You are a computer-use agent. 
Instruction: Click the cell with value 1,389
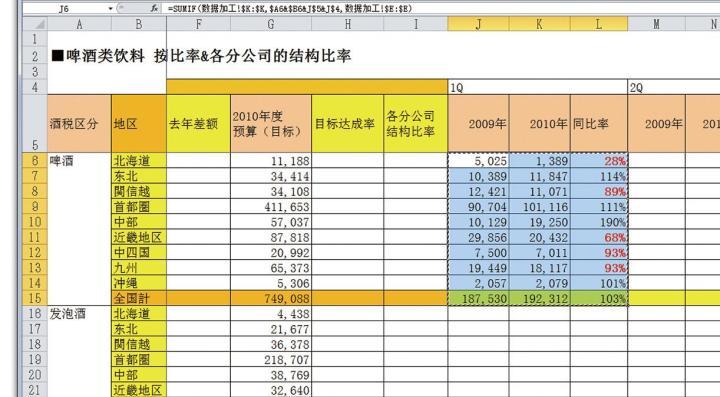[540, 161]
